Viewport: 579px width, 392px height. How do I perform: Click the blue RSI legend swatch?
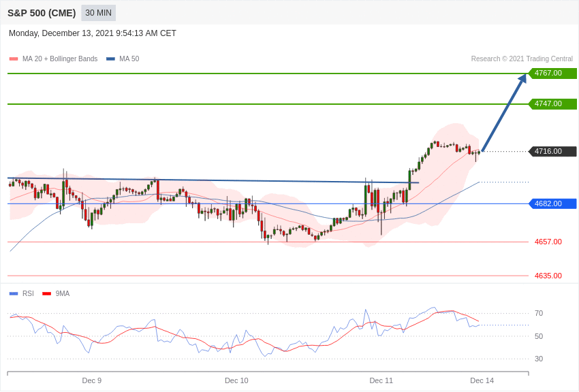coord(14,294)
